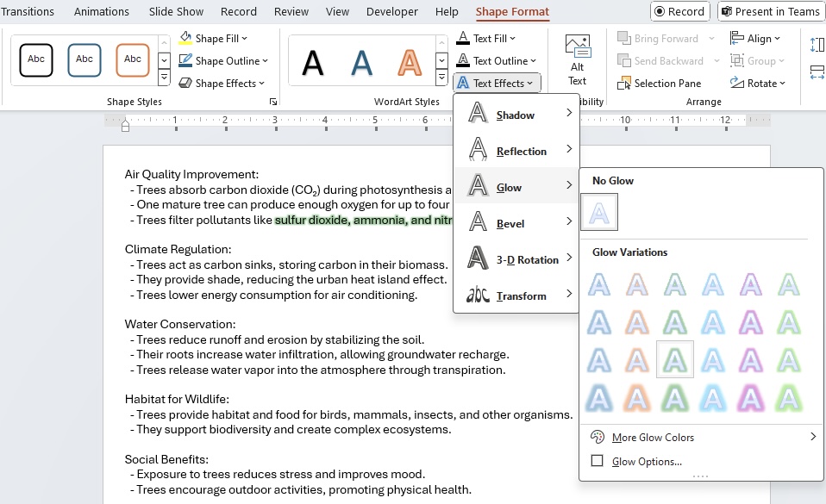Click the Shape Fill paint bucket icon
826x504 pixels.
[x=185, y=38]
